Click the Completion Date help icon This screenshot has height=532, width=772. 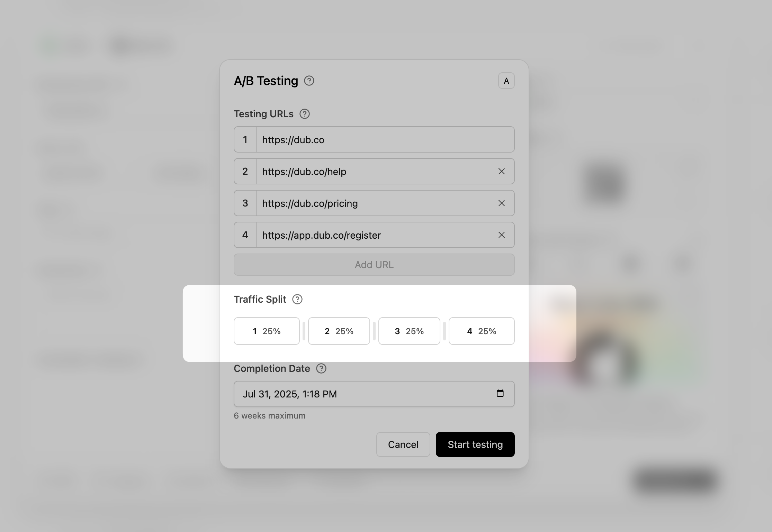321,369
